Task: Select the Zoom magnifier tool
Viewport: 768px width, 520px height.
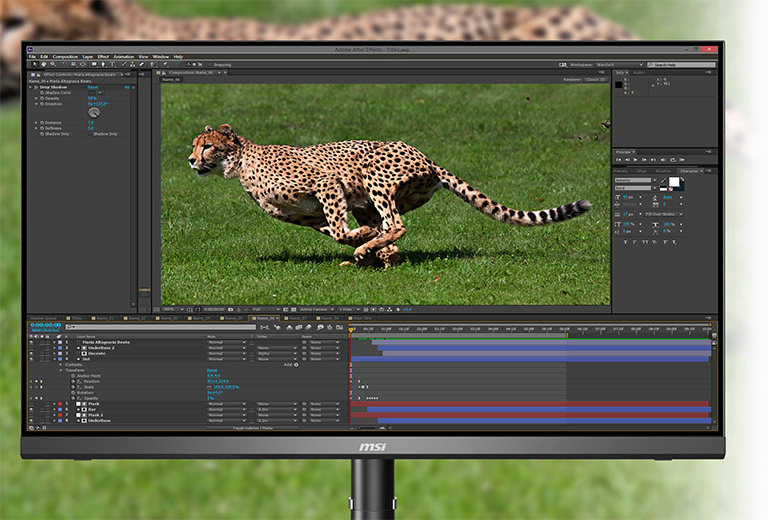Action: [x=53, y=64]
